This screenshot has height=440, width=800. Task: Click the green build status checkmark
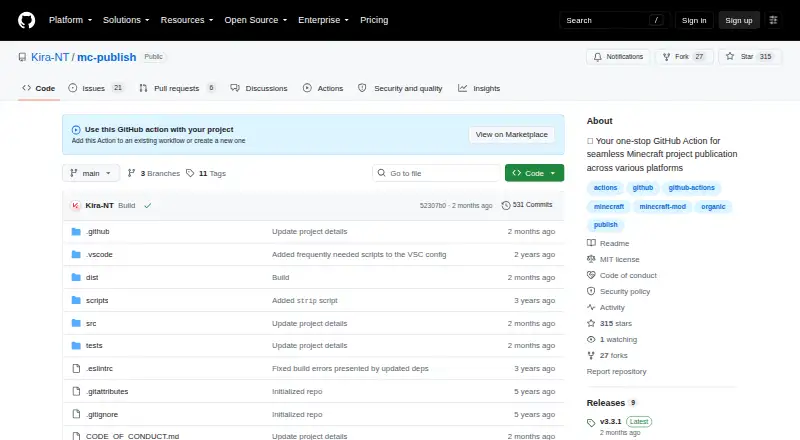(x=147, y=206)
